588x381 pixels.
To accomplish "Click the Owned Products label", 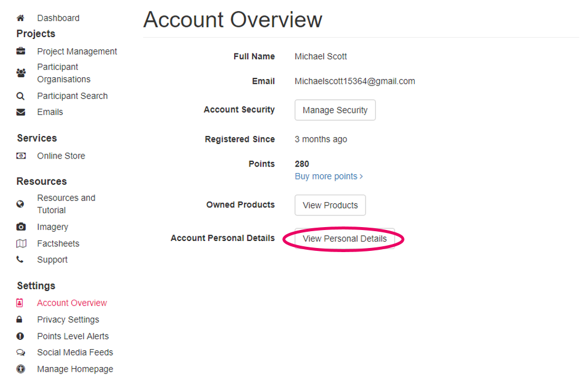I will (241, 205).
